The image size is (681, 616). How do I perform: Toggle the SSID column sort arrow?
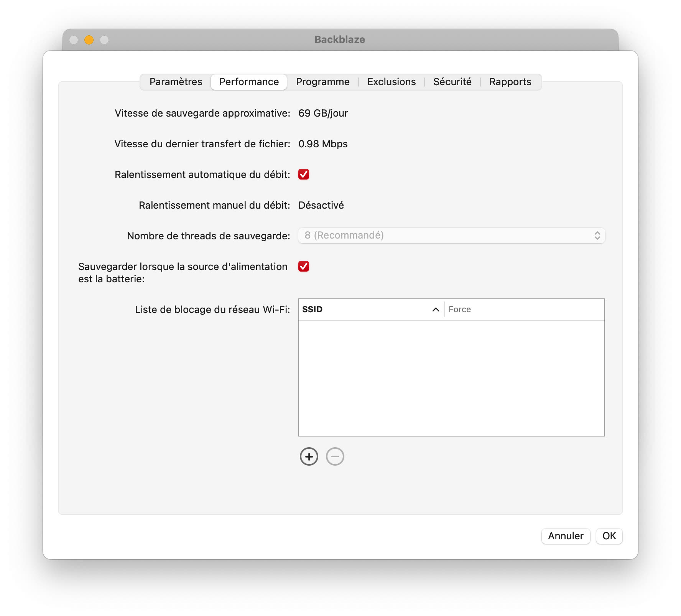click(436, 310)
